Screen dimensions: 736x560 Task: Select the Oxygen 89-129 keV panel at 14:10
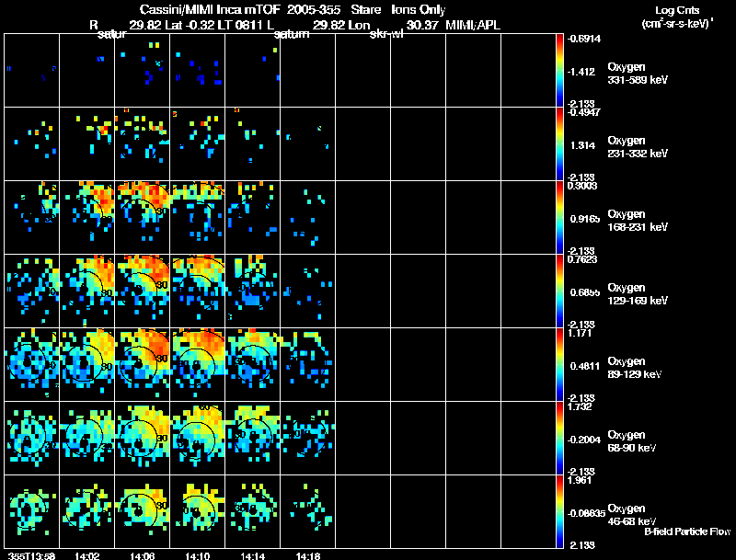point(198,365)
